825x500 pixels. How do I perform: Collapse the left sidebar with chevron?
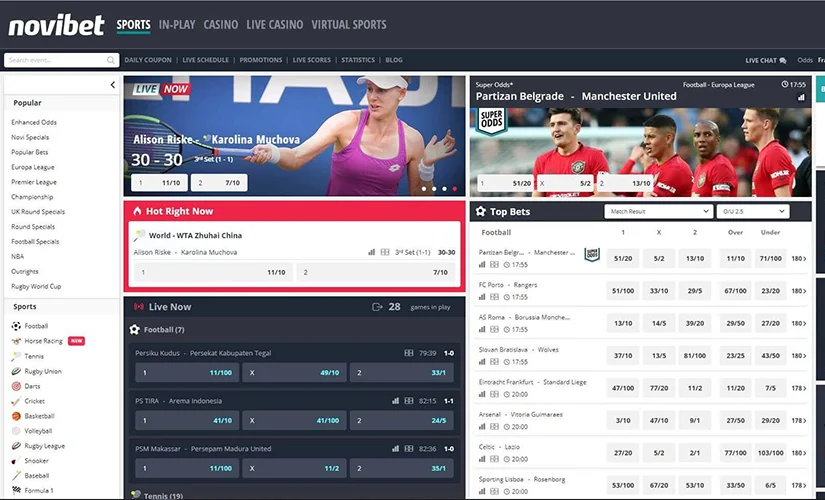tap(113, 85)
